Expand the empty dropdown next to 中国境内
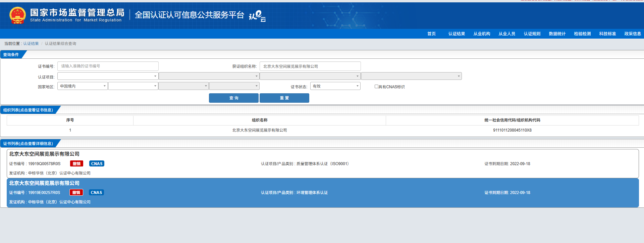The height and width of the screenshot is (243, 644). click(x=133, y=86)
